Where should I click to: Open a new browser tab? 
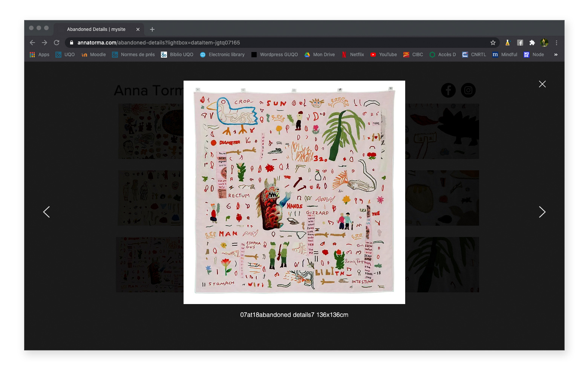coord(152,29)
